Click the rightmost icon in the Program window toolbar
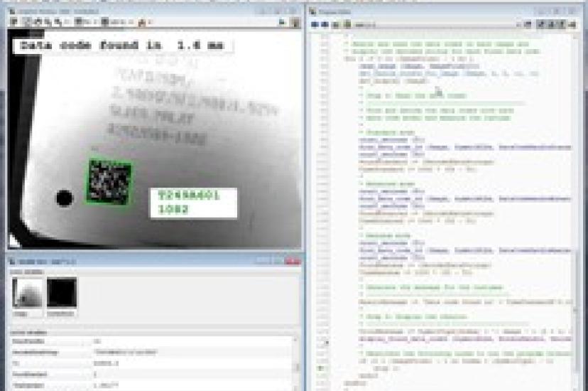 (572, 25)
